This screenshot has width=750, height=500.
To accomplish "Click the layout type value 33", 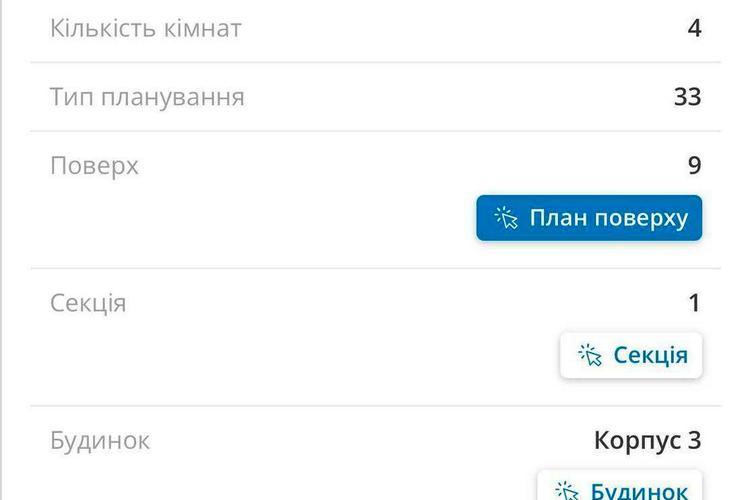I will pos(687,97).
